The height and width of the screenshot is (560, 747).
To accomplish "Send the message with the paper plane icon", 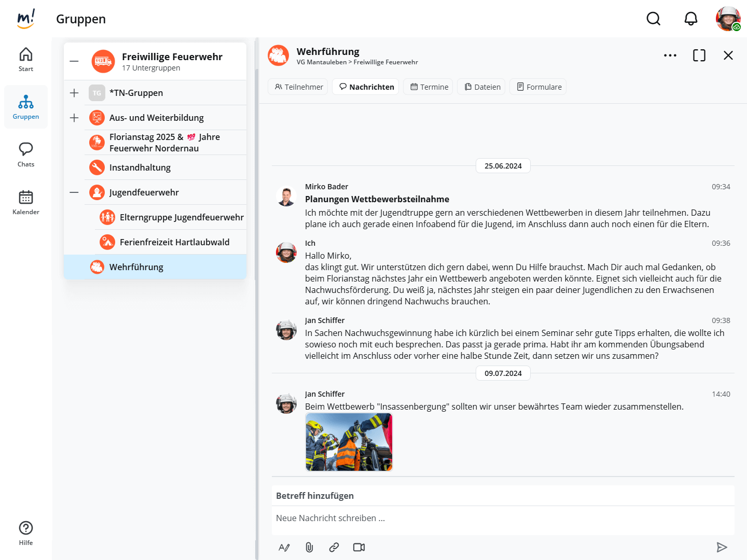I will [x=722, y=547].
